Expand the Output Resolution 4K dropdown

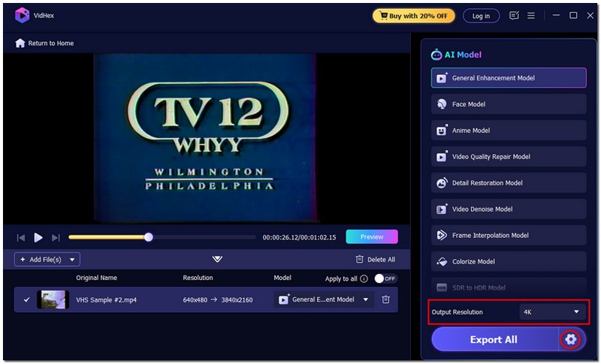(x=554, y=311)
